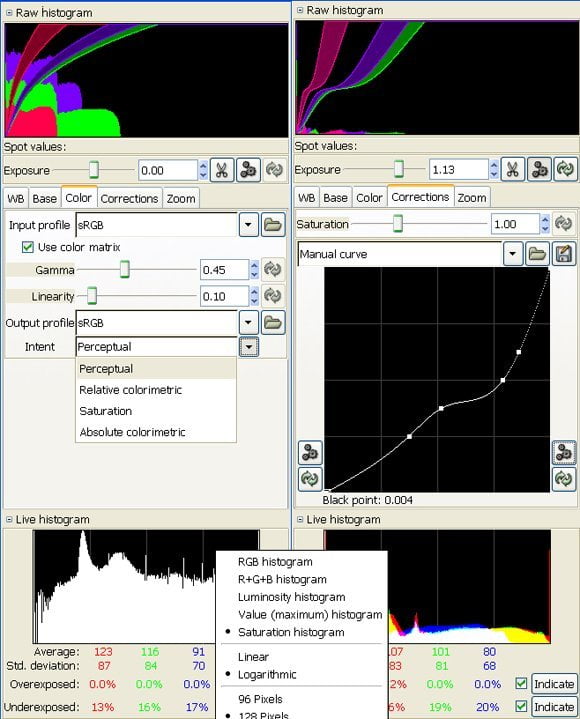Click the Linearity slider handle
This screenshot has height=719, width=580.
92,296
